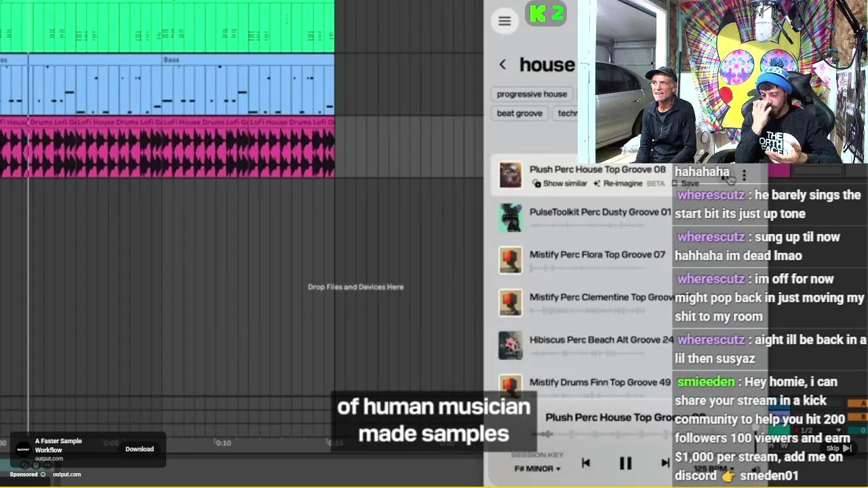Click the green K2 logo badge
Image resolution: width=868 pixels, height=488 pixels.
point(546,13)
